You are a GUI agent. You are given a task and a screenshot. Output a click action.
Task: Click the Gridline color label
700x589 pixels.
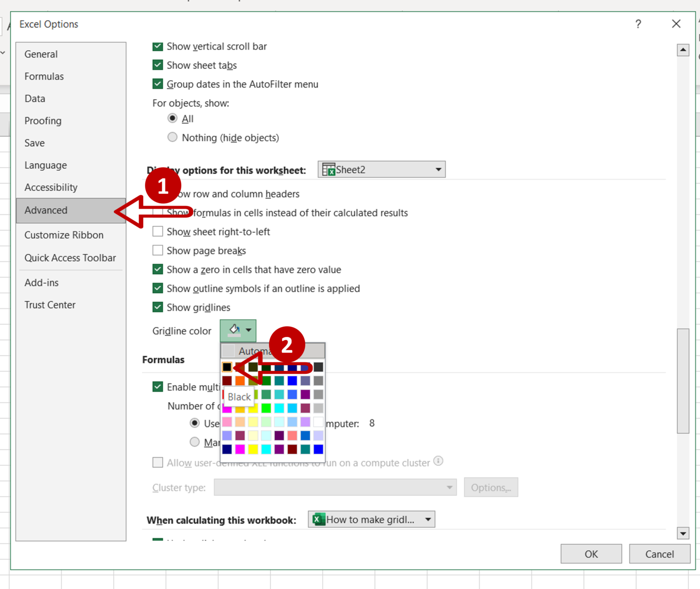click(182, 331)
